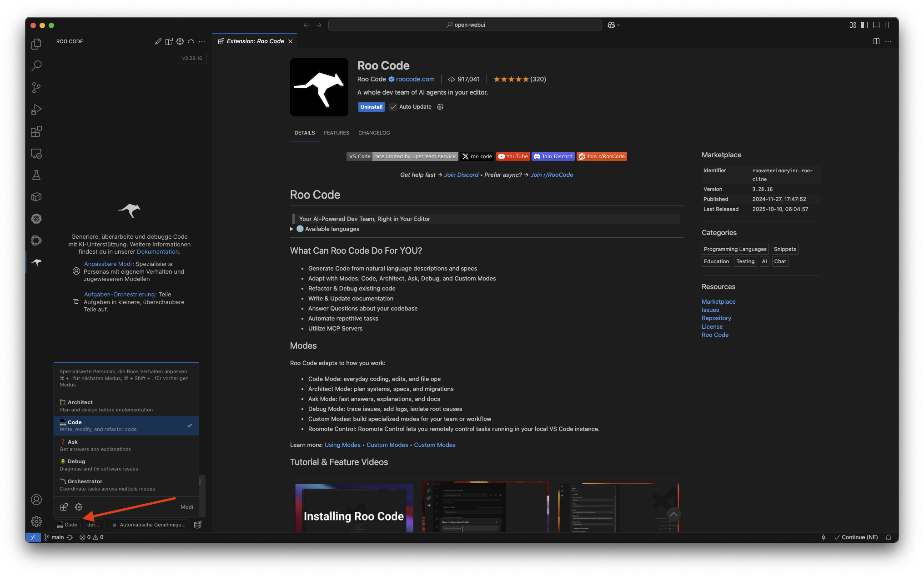
Task: Open the Extensions view in activity bar
Action: pyautogui.click(x=36, y=131)
